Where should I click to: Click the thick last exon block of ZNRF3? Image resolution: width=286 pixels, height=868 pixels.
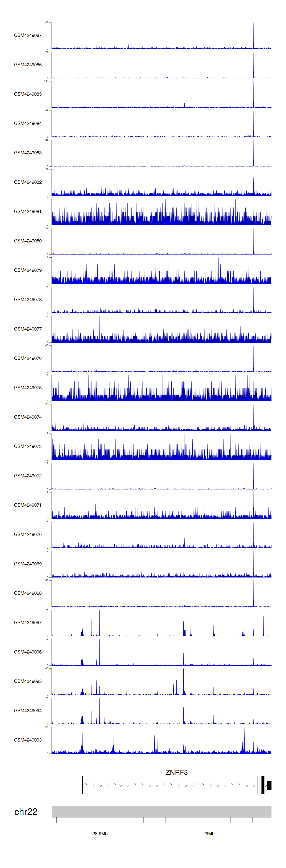point(269,785)
